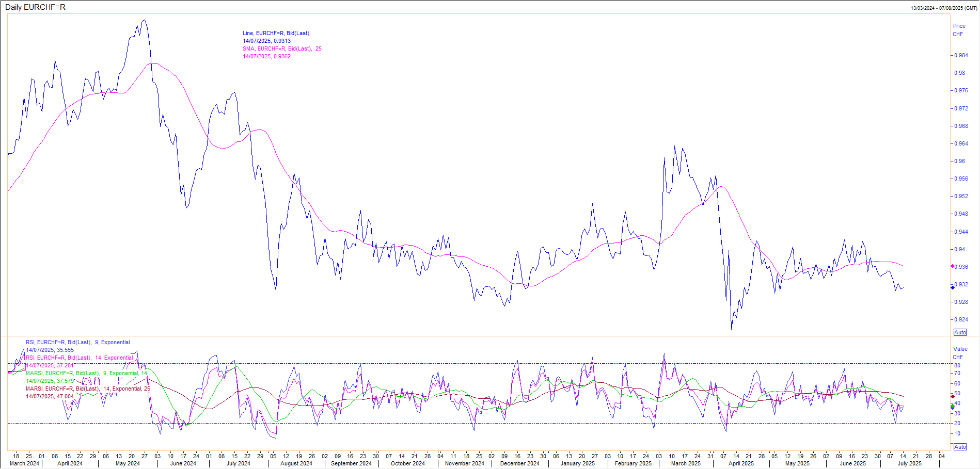Open the date range label 13/03/2024 - 07/08/2025
Screen dimensions: 980x469
[x=944, y=8]
